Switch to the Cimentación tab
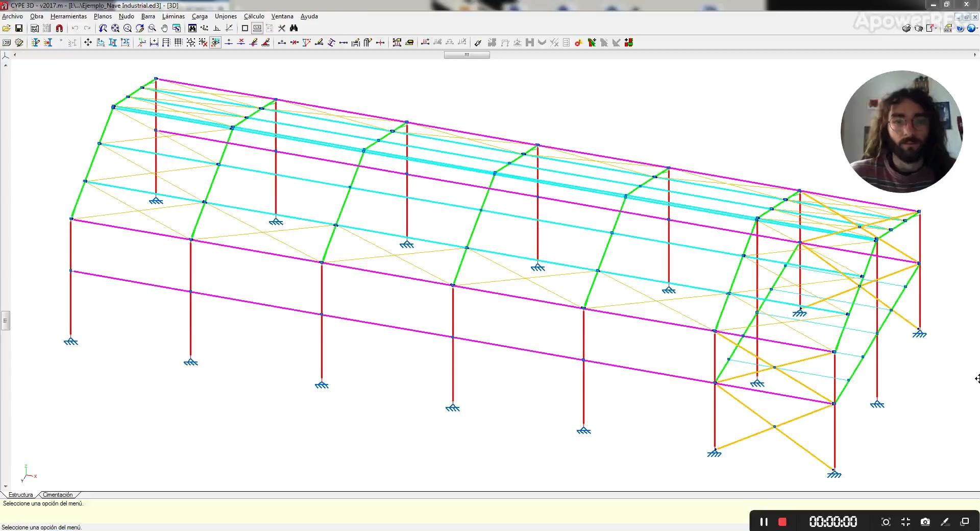The image size is (980, 531). 58,495
